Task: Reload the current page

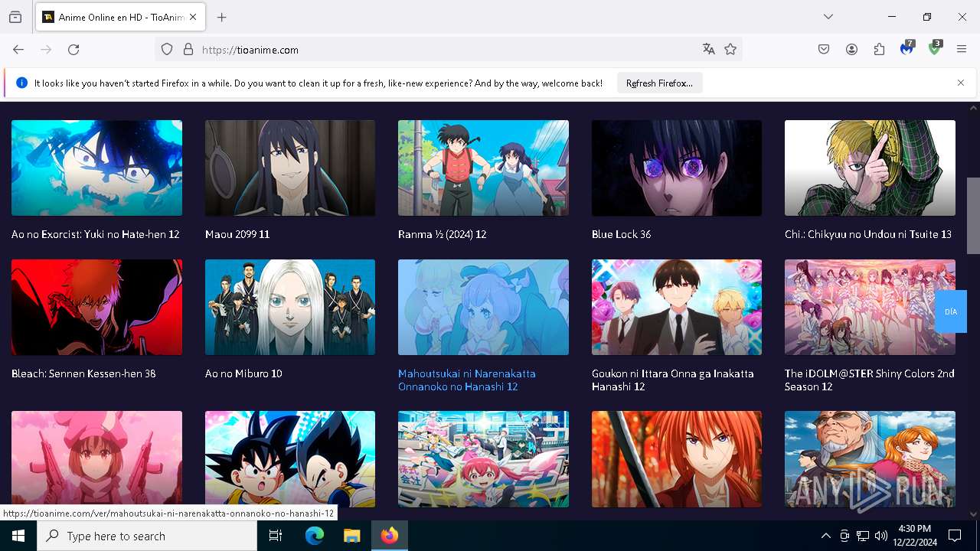Action: [x=73, y=50]
